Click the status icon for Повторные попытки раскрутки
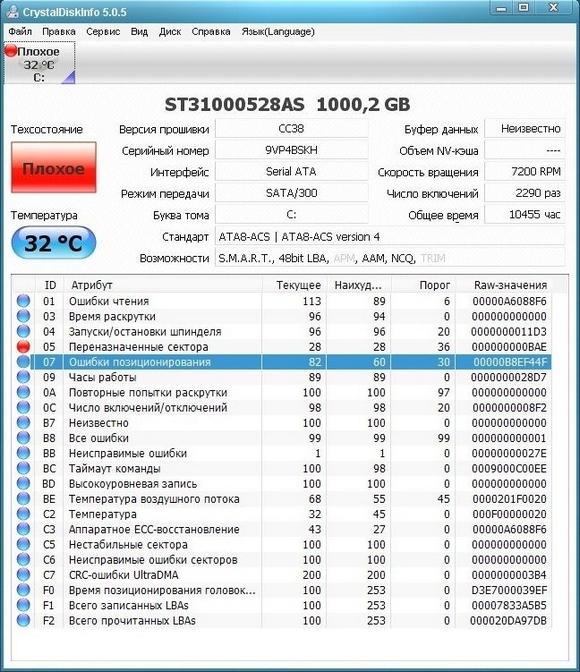 23,392
